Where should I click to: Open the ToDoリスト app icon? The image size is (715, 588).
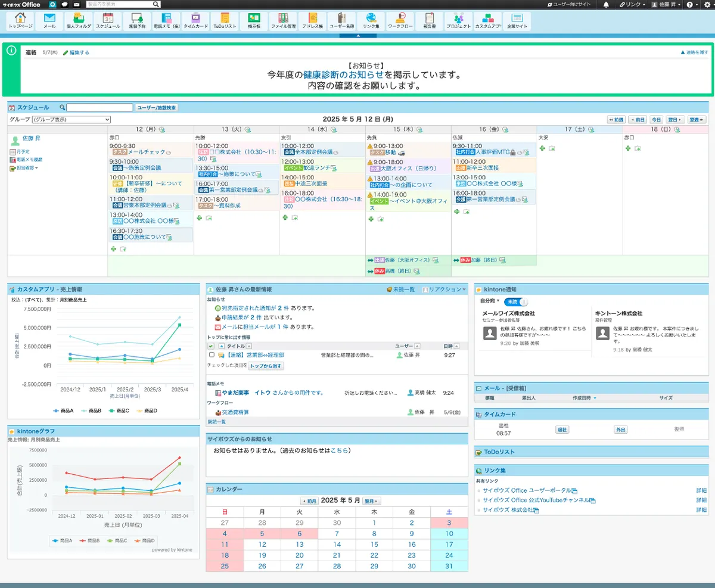(225, 21)
